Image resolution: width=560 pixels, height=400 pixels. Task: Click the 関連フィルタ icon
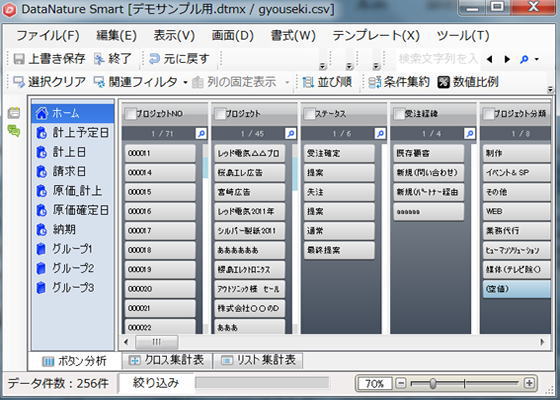pos(99,82)
